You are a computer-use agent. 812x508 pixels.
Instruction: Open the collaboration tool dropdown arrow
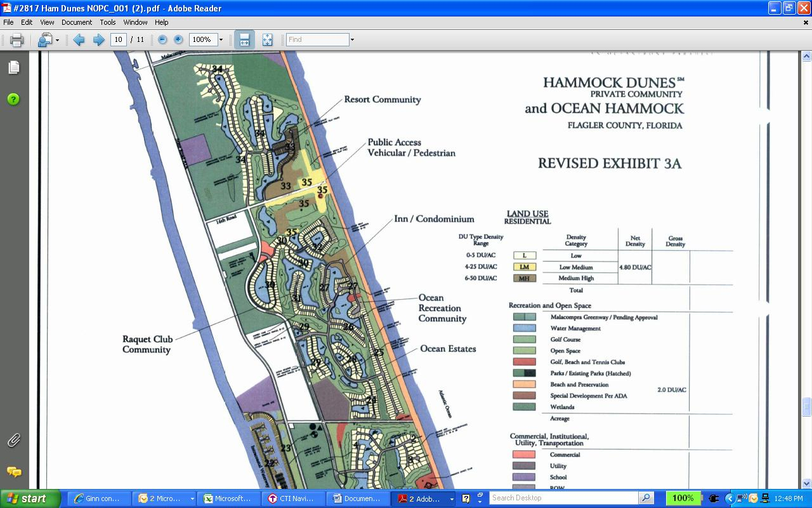(58, 40)
